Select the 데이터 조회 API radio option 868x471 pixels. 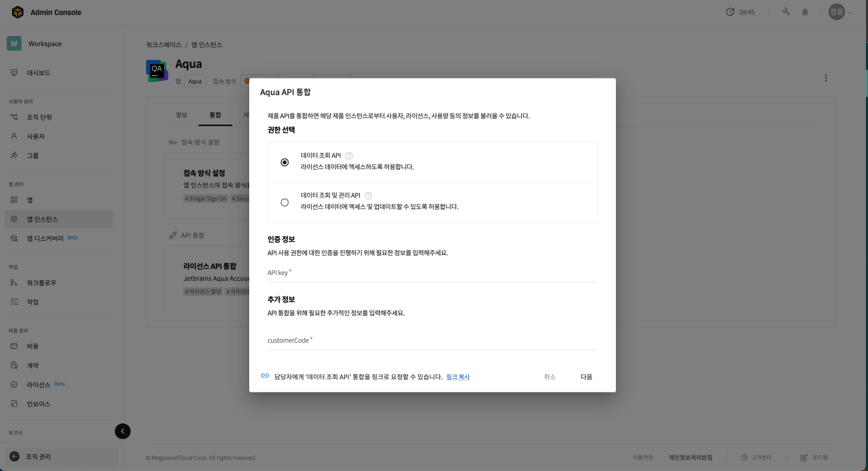pos(285,162)
